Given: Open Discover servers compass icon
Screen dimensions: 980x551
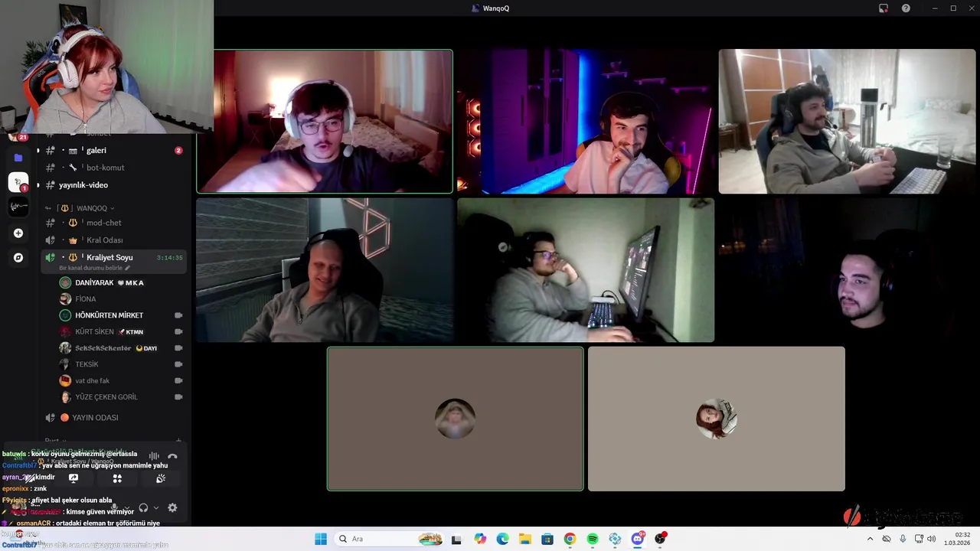Looking at the screenshot, I should click(18, 258).
